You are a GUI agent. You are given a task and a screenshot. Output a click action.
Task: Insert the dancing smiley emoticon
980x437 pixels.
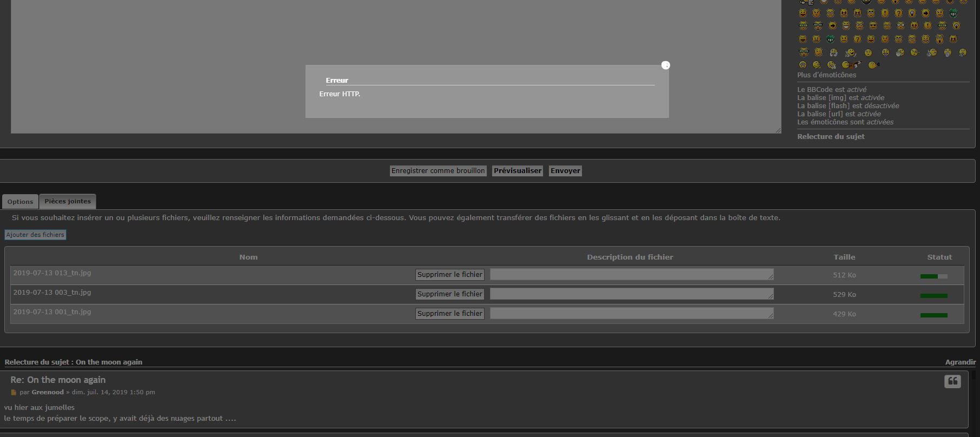tap(851, 52)
